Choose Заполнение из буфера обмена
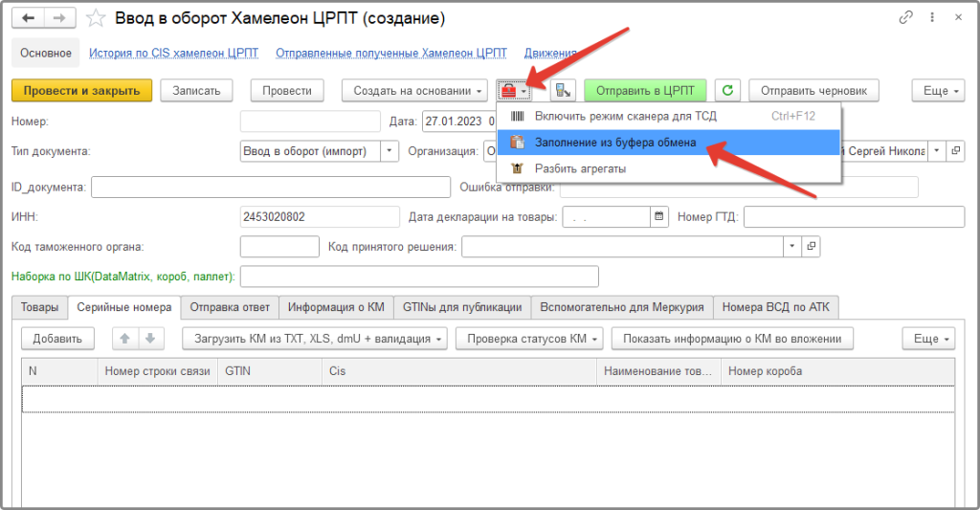The image size is (980, 510). (x=669, y=143)
